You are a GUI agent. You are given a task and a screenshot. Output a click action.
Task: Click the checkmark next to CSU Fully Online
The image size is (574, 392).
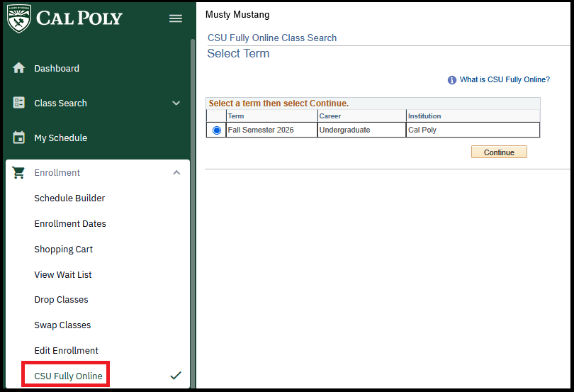pyautogui.click(x=176, y=376)
